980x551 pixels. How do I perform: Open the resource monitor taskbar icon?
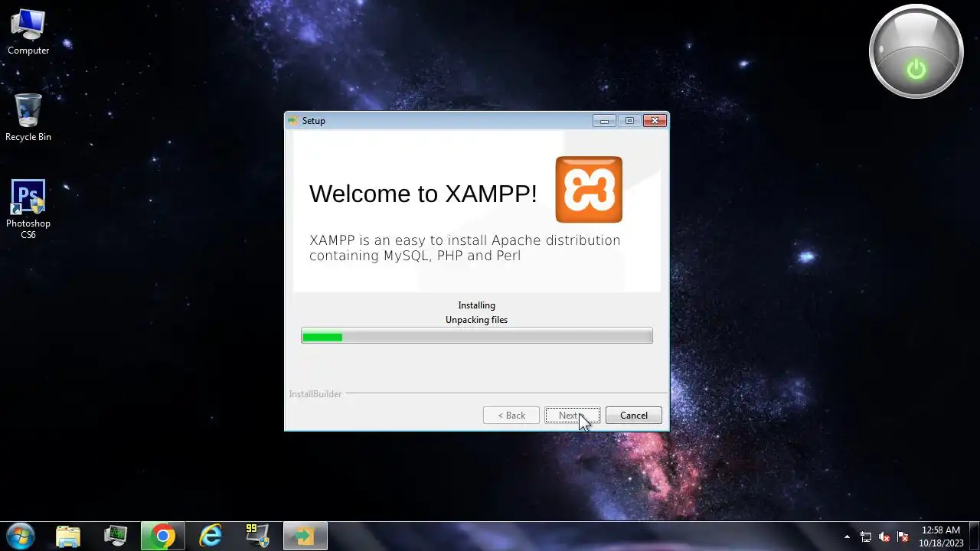pyautogui.click(x=116, y=536)
